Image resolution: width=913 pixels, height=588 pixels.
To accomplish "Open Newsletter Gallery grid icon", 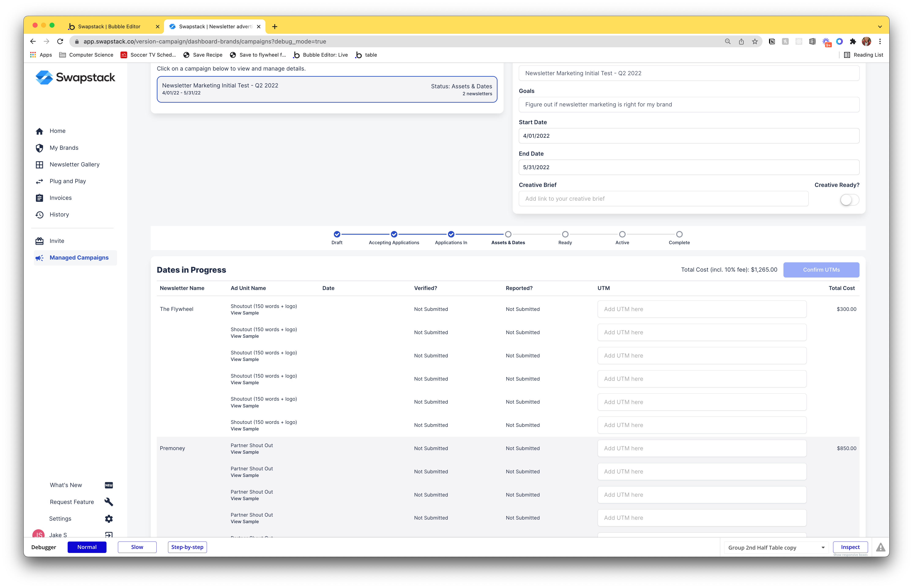I will [x=39, y=165].
